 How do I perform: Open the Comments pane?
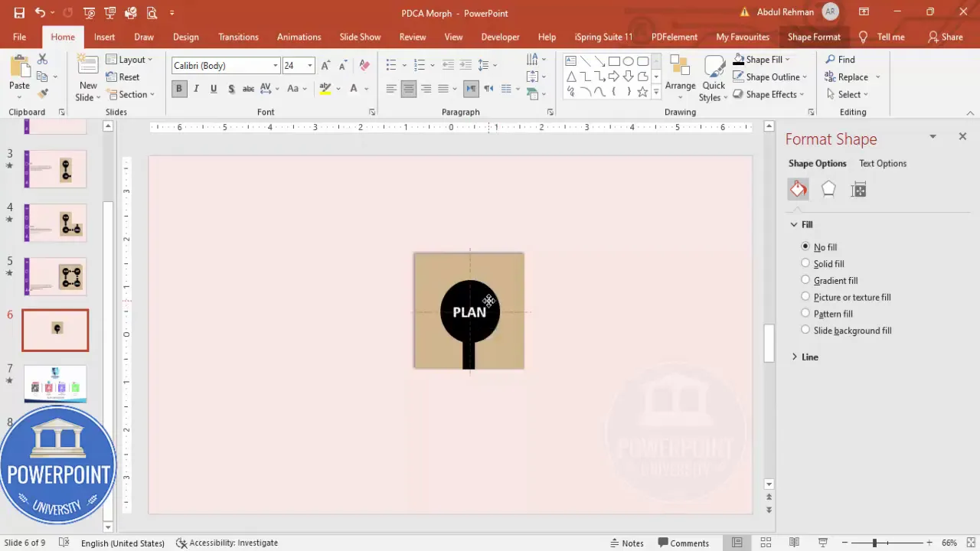pyautogui.click(x=683, y=543)
